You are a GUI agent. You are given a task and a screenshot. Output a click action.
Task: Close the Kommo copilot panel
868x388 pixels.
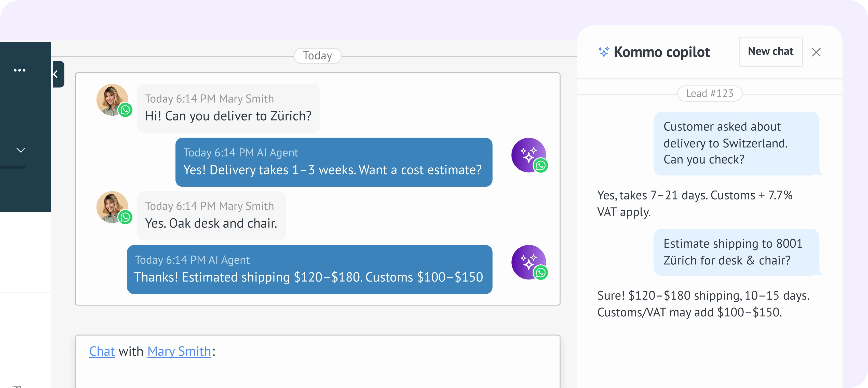816,52
